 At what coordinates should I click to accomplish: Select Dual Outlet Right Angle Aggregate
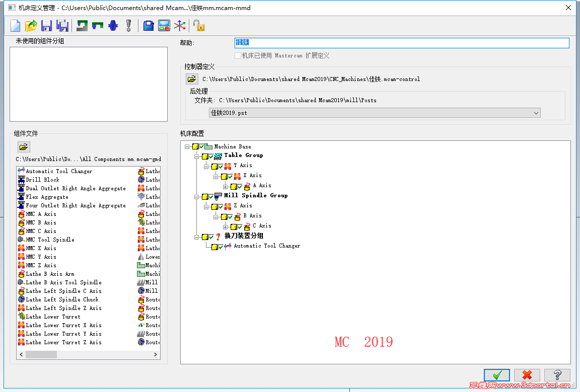(x=76, y=188)
